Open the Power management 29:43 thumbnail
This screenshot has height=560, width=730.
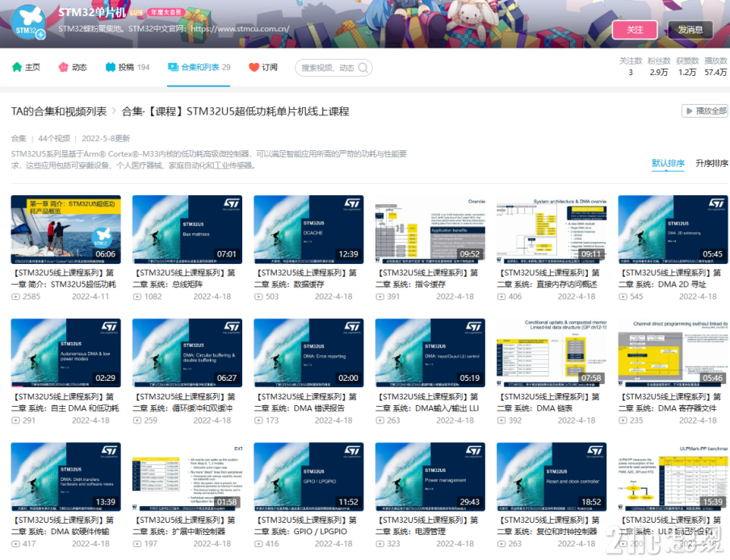pyautogui.click(x=430, y=477)
